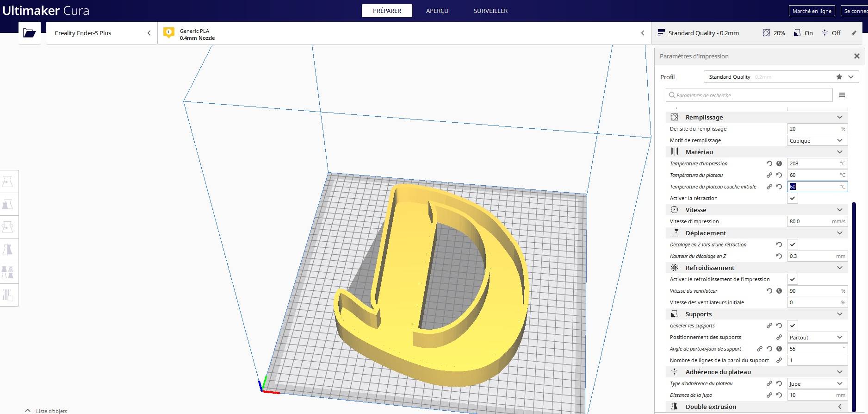Viewport: 868px width, 414px height.
Task: Reset Température du plateau setting
Action: (779, 175)
